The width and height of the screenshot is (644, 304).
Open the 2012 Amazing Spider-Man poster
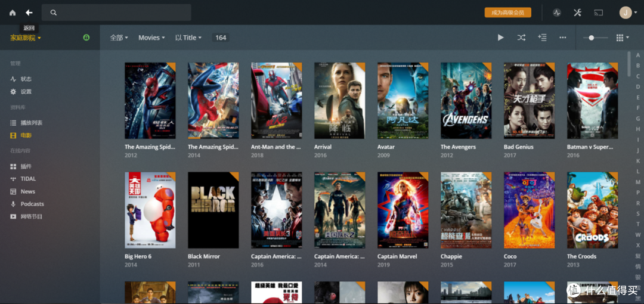150,101
